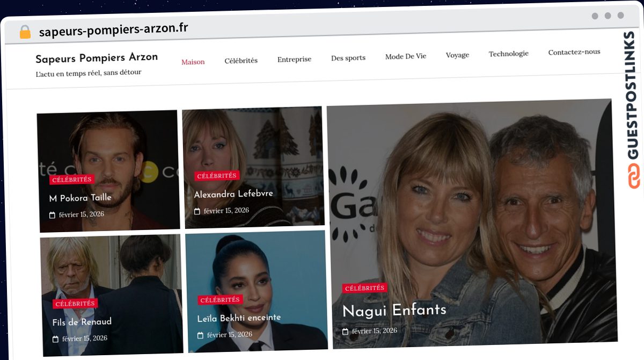The height and width of the screenshot is (360, 644).
Task: Click the sapeurs-pompiers-arzon.fr address bar
Action: pyautogui.click(x=114, y=30)
